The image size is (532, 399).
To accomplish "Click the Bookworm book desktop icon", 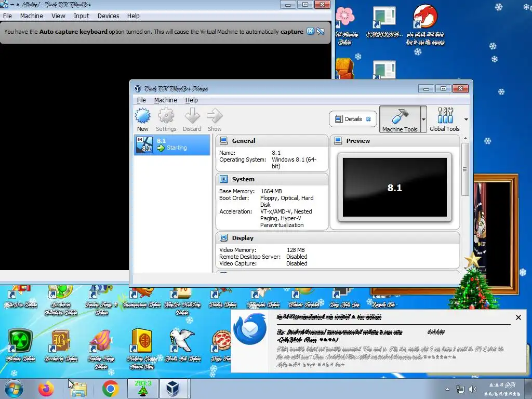I will (x=61, y=340).
